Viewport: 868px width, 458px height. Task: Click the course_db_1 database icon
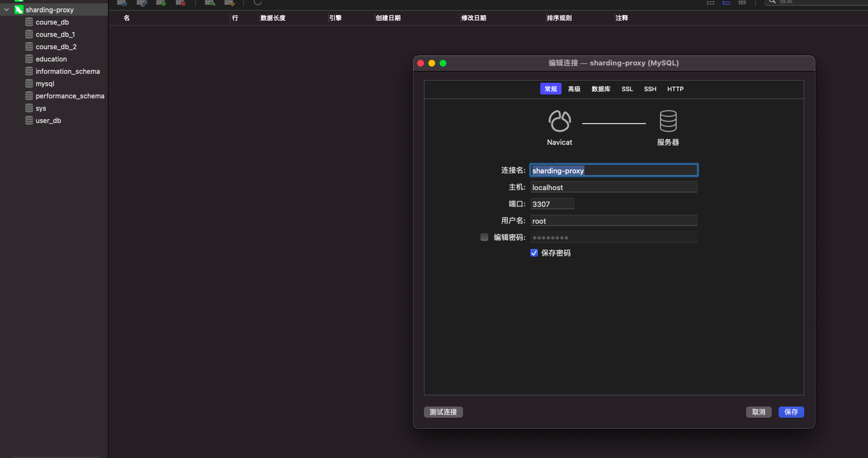(29, 34)
